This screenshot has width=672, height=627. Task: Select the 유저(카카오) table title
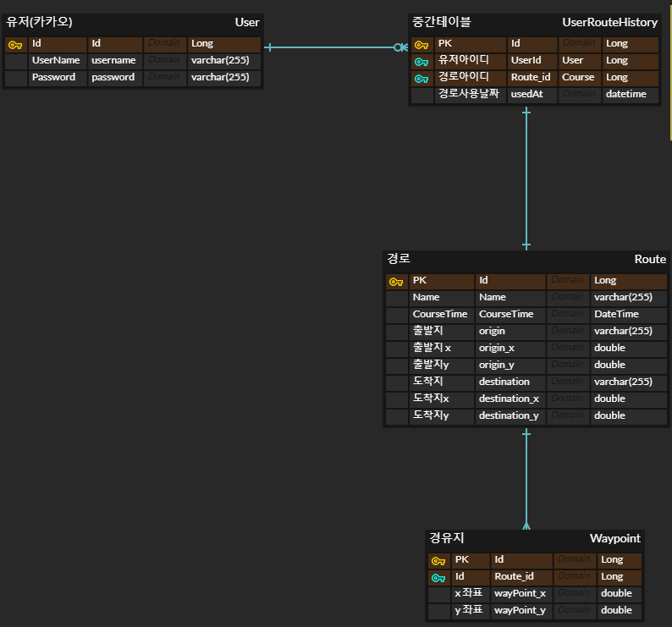click(39, 22)
